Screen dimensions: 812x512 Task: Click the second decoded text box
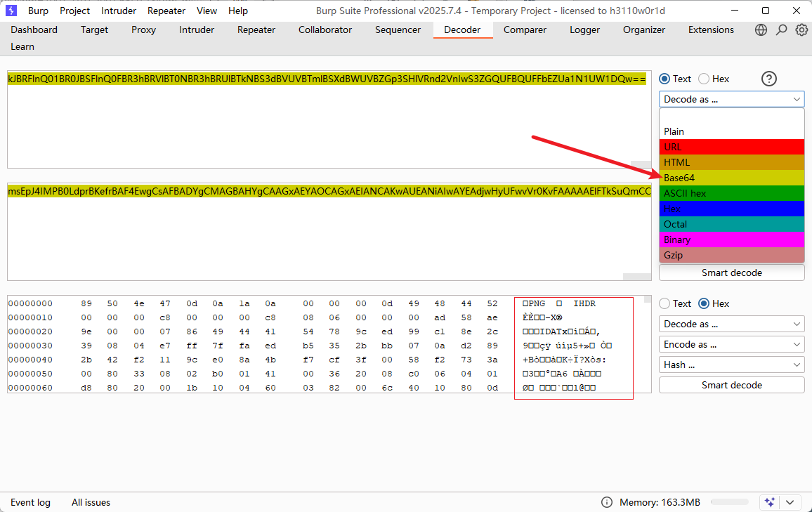click(329, 232)
